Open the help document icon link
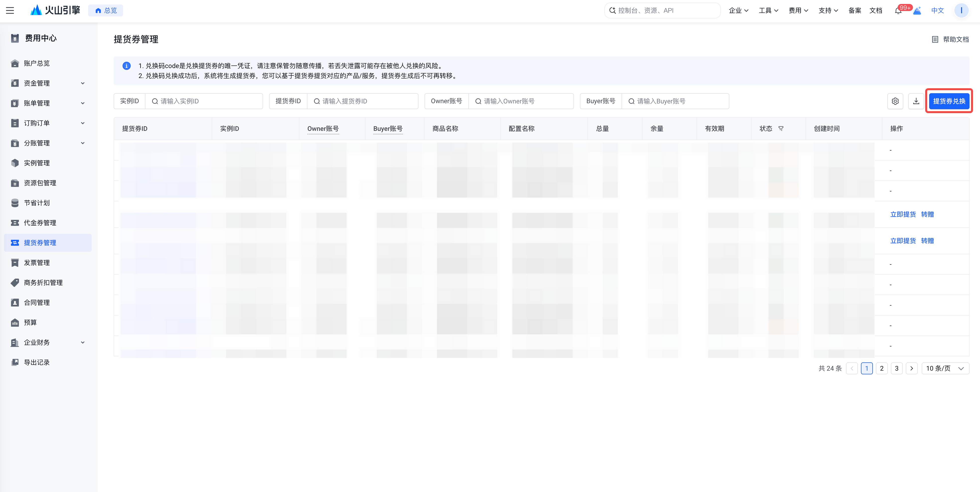 [935, 39]
